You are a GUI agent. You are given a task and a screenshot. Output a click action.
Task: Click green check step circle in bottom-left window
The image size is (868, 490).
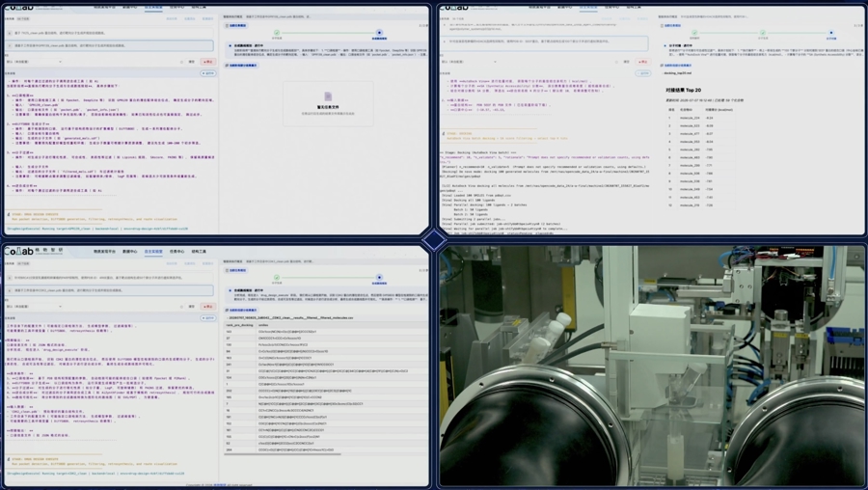click(277, 278)
